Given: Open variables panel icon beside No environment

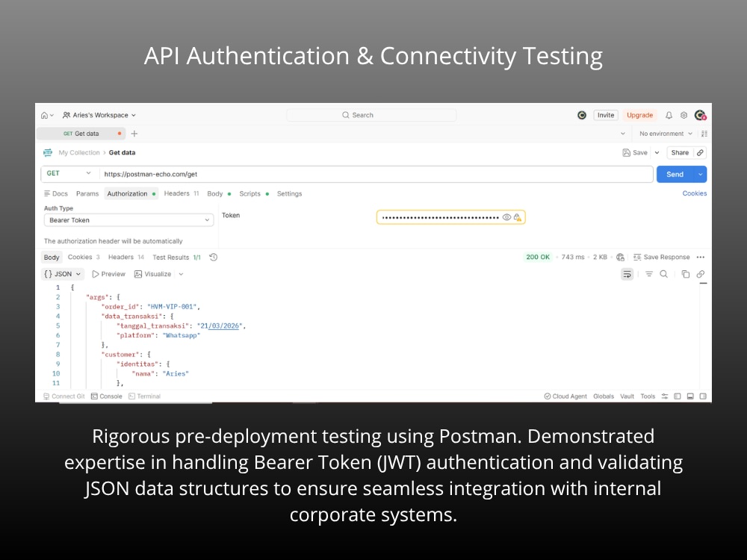Looking at the screenshot, I should click(704, 134).
